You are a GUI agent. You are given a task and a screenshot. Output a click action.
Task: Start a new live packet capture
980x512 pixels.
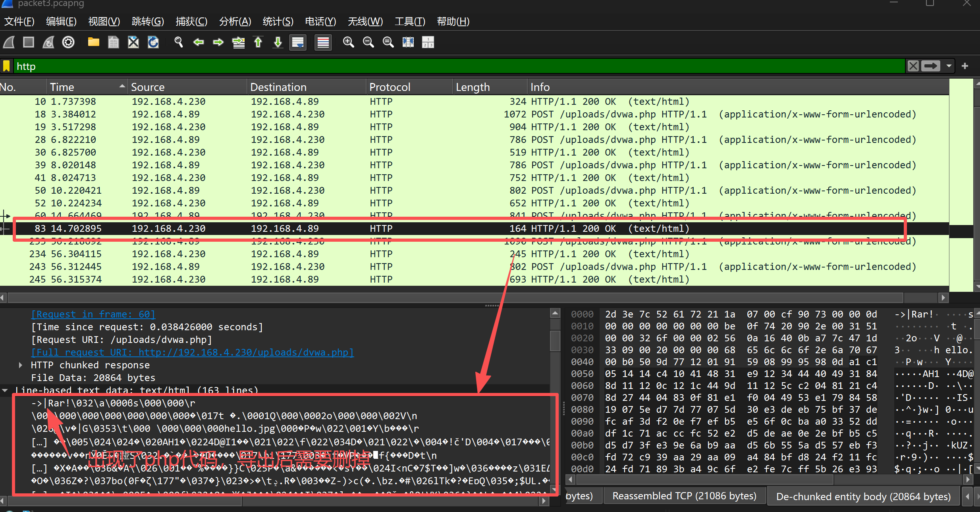[x=9, y=42]
